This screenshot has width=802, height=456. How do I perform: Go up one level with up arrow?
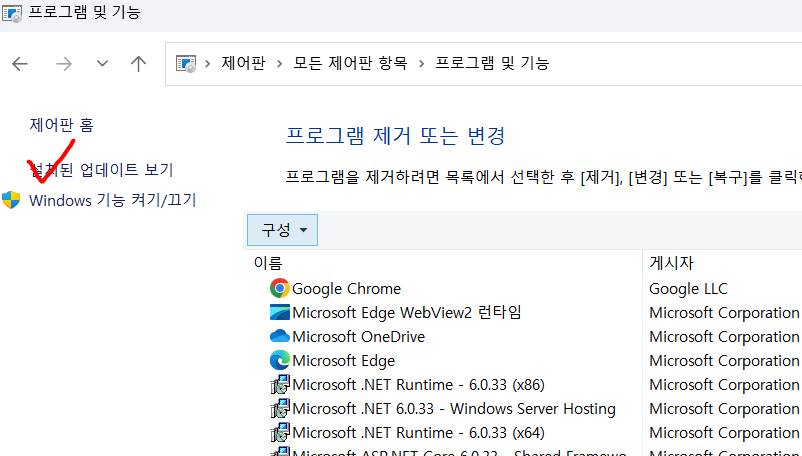pyautogui.click(x=138, y=64)
